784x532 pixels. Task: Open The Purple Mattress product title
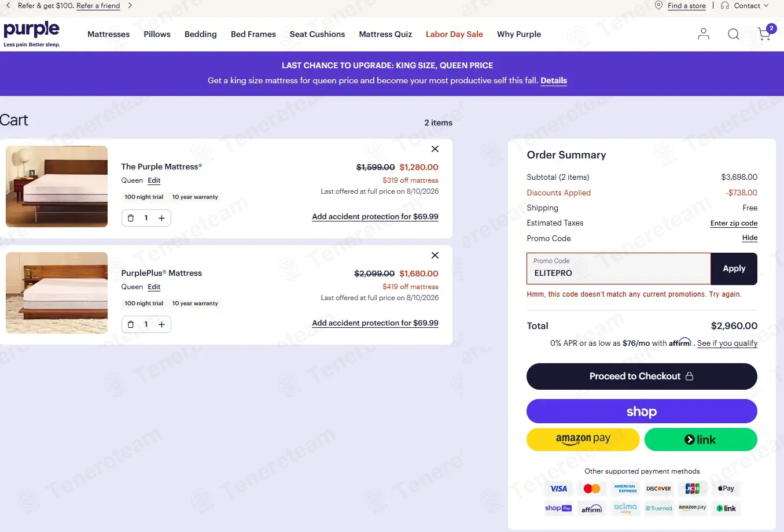[x=161, y=167]
